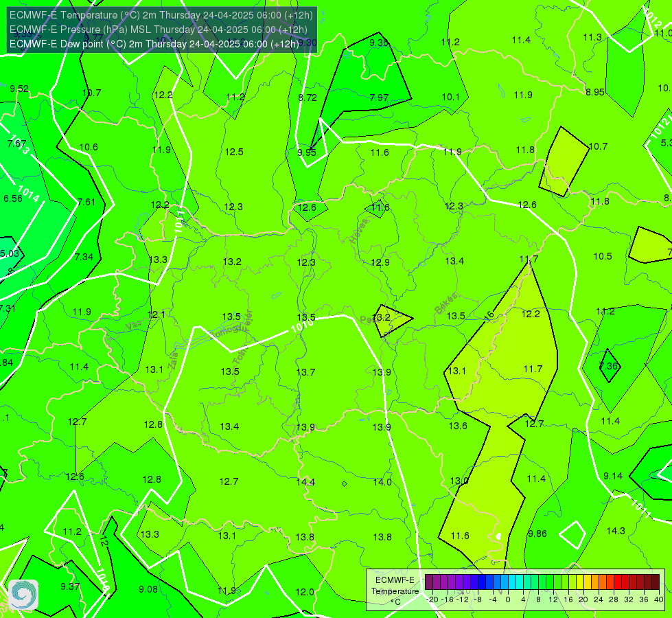Click the temperature value 13.6
The height and width of the screenshot is (618, 672).
458,426
